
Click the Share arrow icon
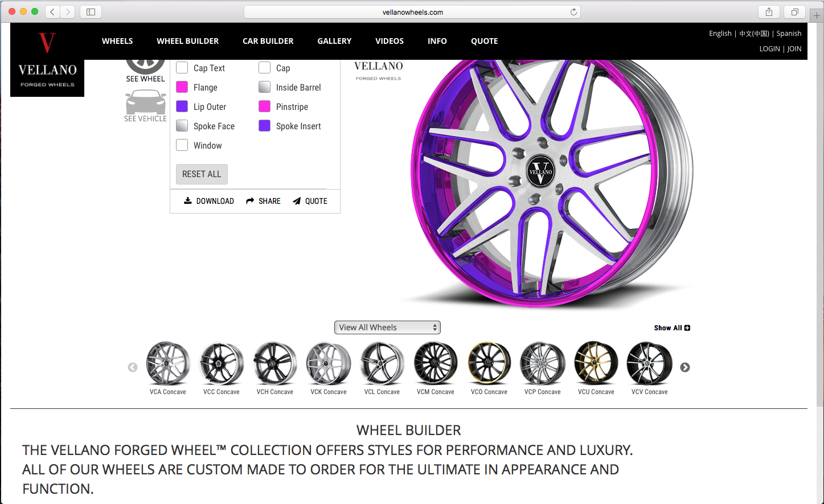250,201
